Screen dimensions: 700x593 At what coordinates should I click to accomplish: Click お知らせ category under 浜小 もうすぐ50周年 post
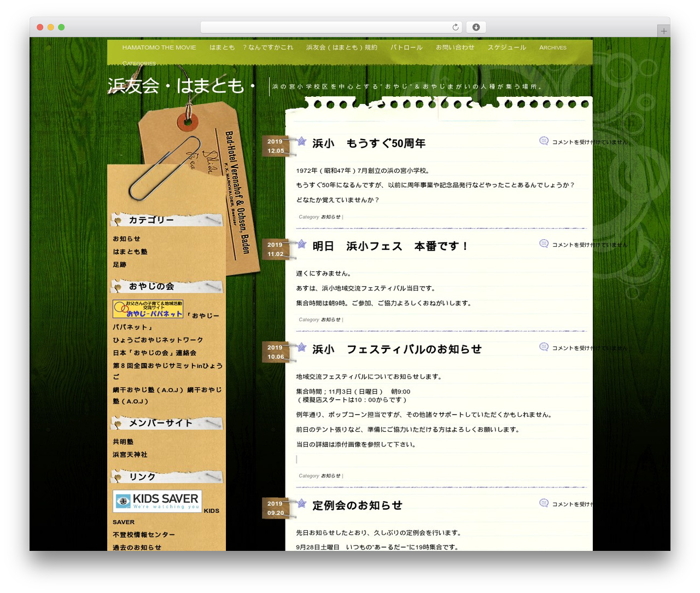coord(331,217)
